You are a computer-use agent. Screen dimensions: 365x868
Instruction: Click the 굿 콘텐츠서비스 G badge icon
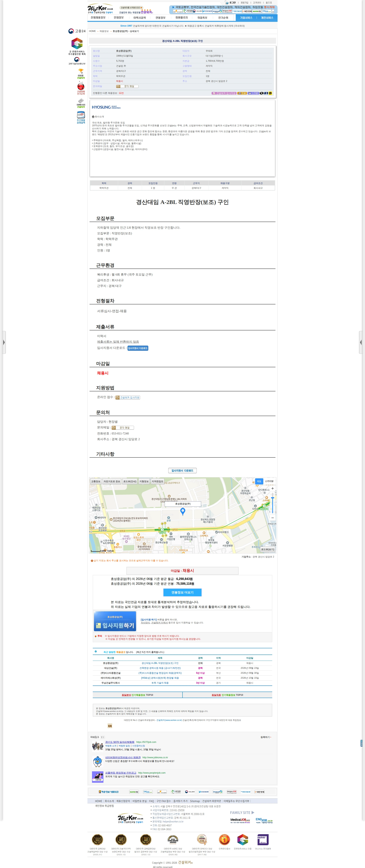(77, 46)
